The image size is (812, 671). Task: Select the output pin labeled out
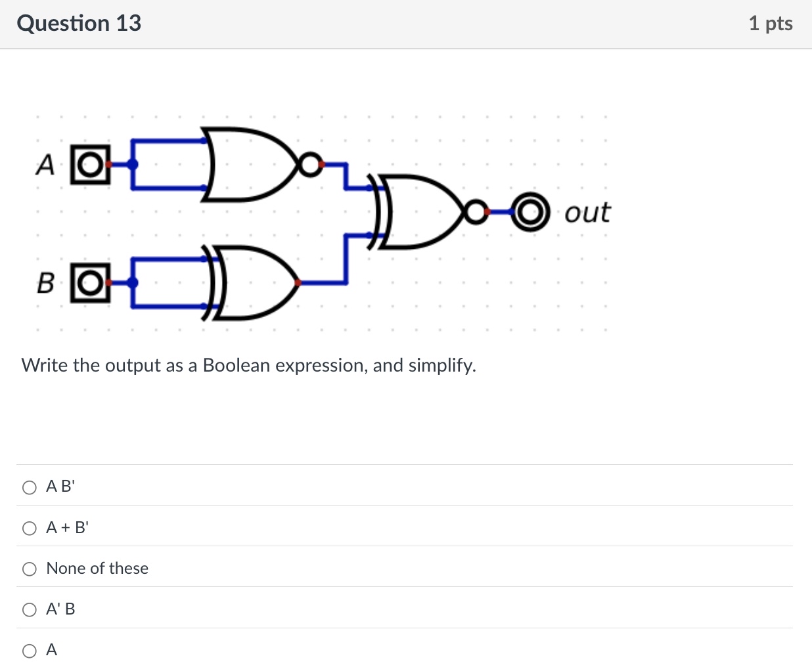pyautogui.click(x=531, y=211)
